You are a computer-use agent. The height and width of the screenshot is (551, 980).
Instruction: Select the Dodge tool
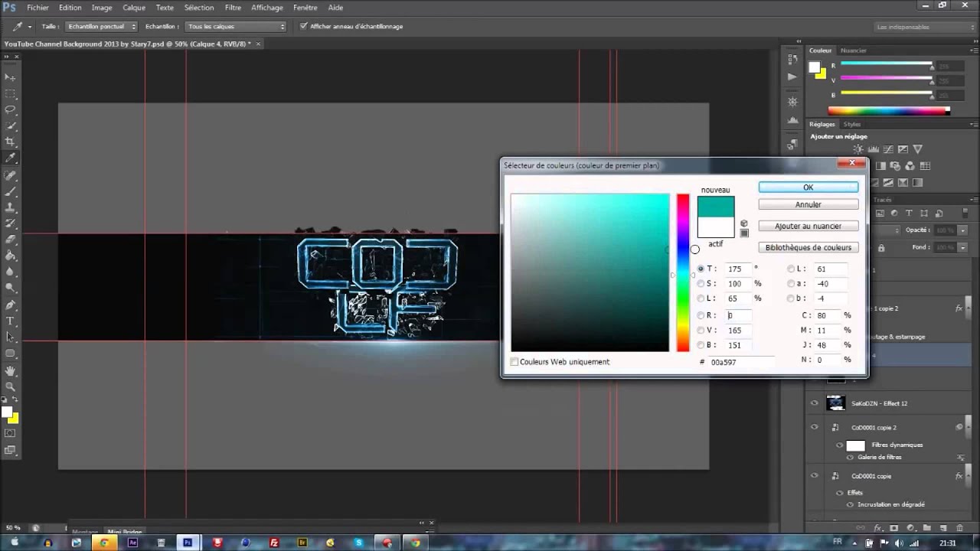coord(11,288)
